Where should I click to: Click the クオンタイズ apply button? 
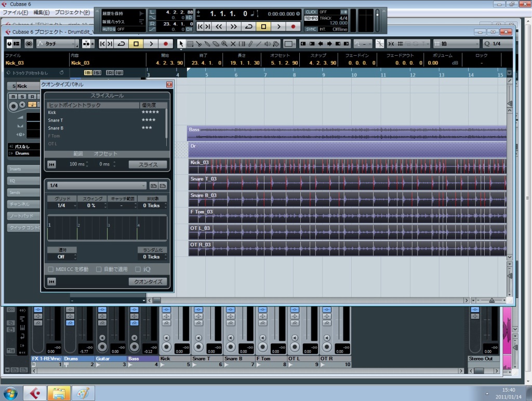click(x=148, y=281)
